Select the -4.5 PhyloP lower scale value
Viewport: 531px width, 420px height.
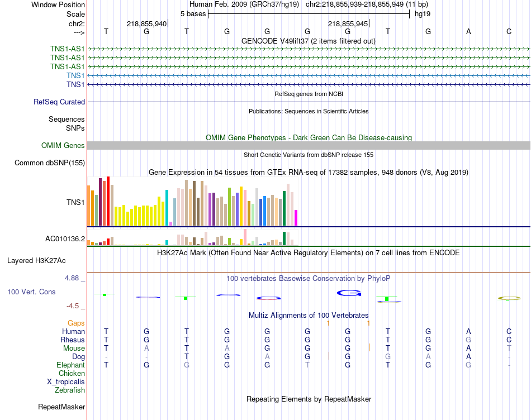(73, 306)
